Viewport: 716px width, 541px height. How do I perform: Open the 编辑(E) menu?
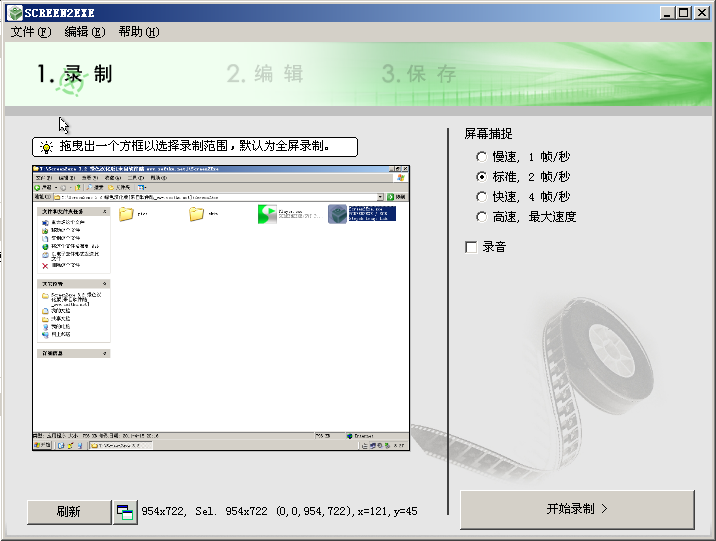point(85,32)
